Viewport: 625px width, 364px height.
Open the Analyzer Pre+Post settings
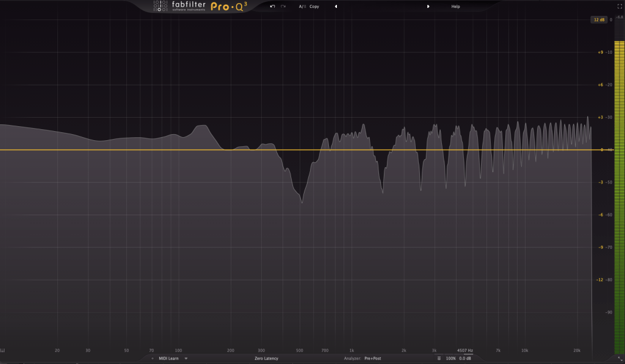point(372,359)
